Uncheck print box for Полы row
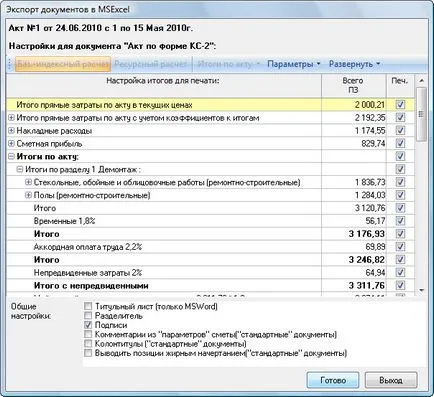Screen dimensions: 434x397 coord(400,195)
